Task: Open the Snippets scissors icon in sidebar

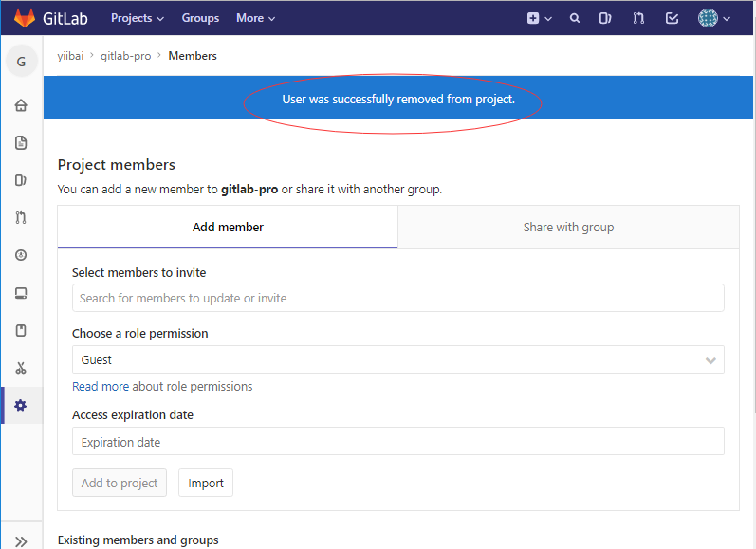Action: click(21, 368)
